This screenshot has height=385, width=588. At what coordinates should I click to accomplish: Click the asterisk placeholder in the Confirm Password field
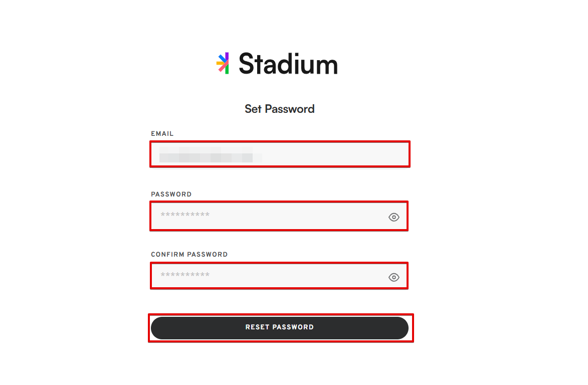pyautogui.click(x=185, y=275)
